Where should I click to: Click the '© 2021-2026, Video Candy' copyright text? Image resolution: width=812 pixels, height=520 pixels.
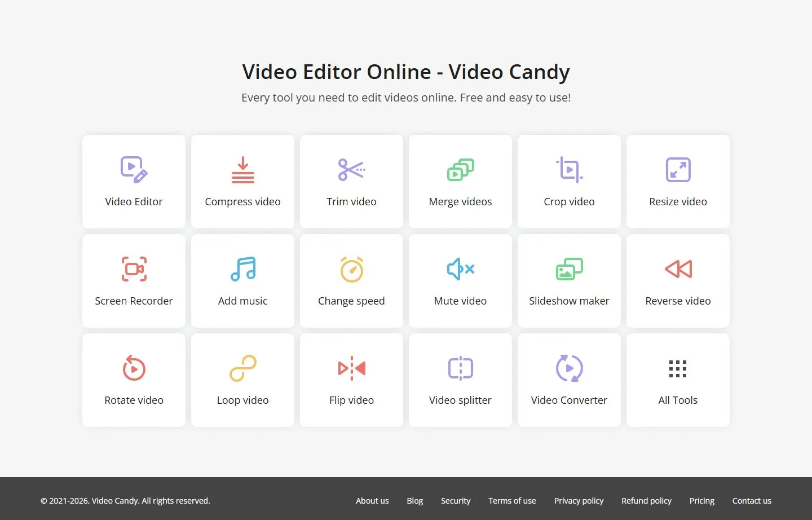coord(125,501)
